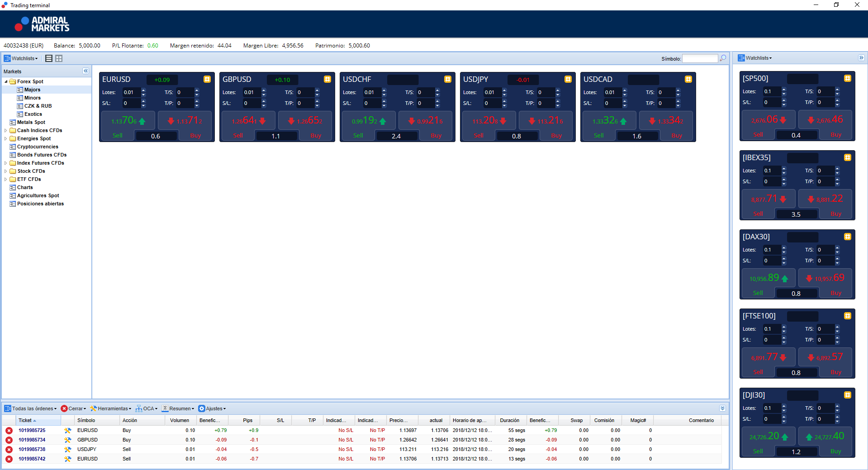Click the orange widget icon on USDJPY tile
868x470 pixels.
tap(568, 79)
